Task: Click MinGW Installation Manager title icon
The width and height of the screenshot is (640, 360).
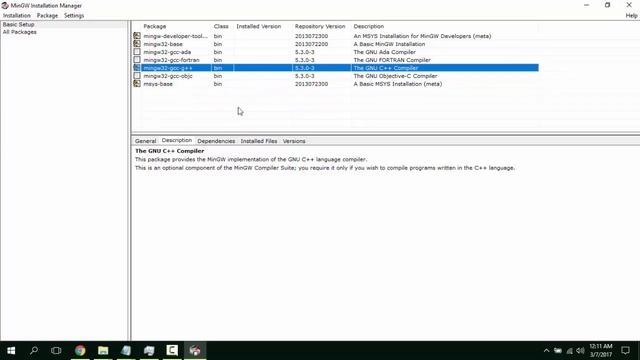Action: [x=5, y=5]
